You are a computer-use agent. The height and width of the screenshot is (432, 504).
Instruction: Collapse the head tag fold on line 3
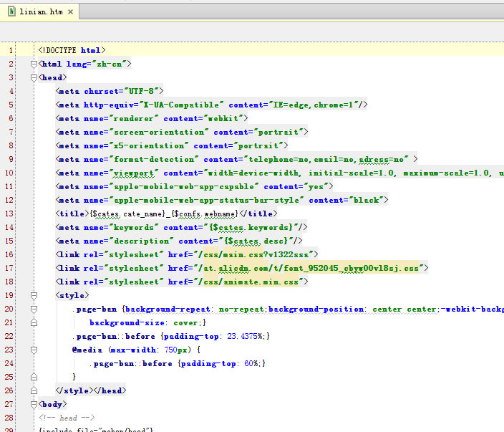34,78
